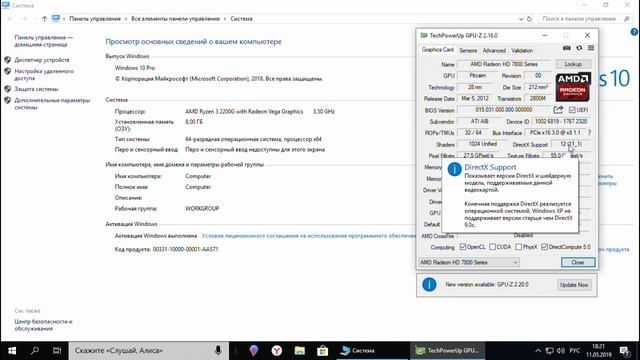640x360 pixels.
Task: Click the Update Now button
Action: click(x=574, y=285)
